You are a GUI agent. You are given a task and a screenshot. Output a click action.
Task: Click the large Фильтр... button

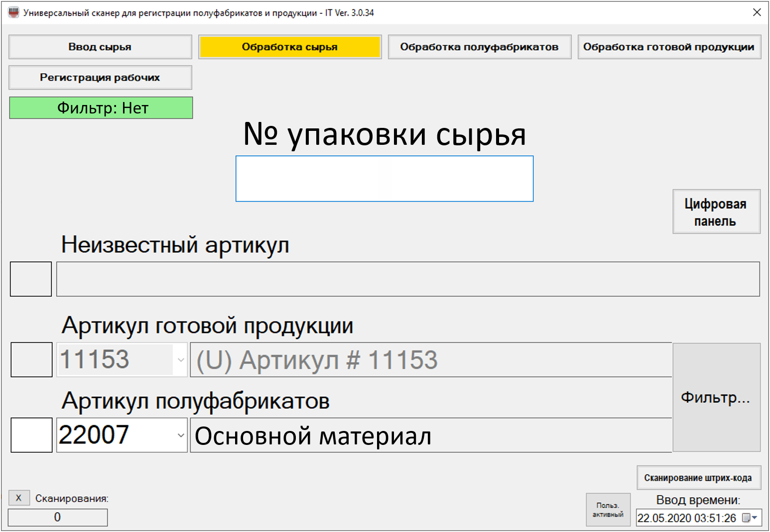tap(716, 397)
